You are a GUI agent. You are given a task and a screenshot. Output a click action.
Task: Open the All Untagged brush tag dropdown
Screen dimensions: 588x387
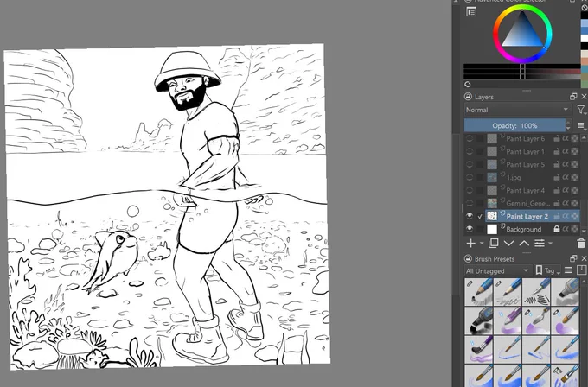coord(497,270)
